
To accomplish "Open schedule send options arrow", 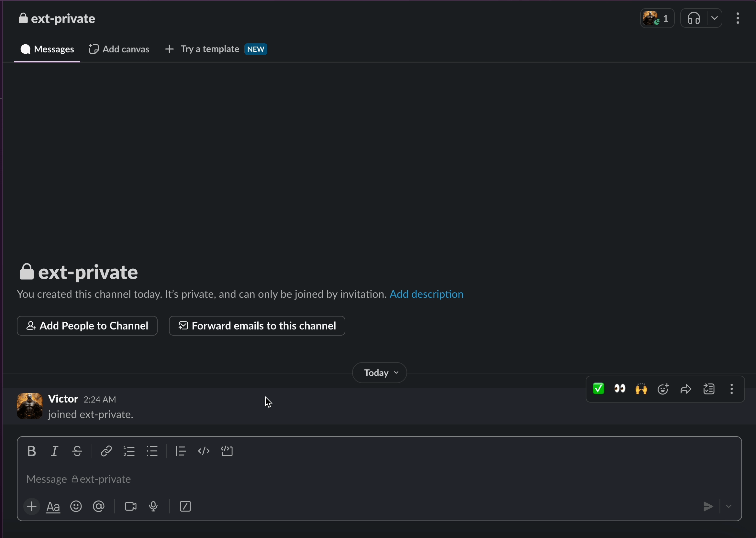I will tap(729, 506).
